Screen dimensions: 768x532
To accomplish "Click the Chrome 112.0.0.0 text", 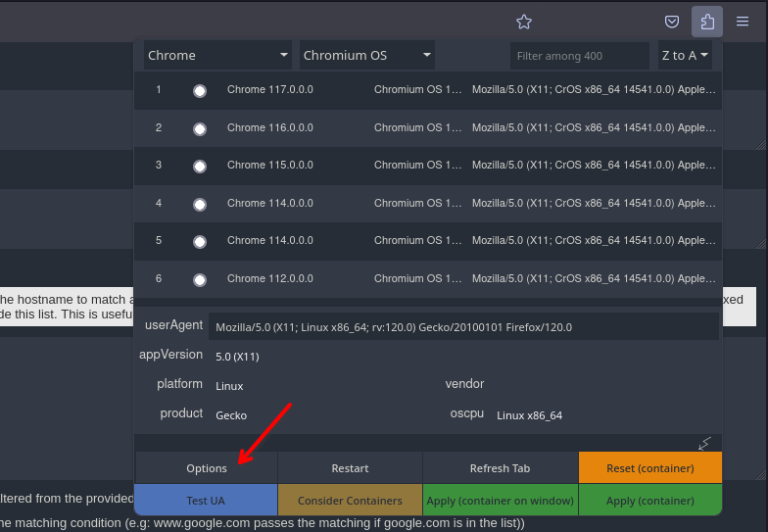I will click(x=270, y=278).
